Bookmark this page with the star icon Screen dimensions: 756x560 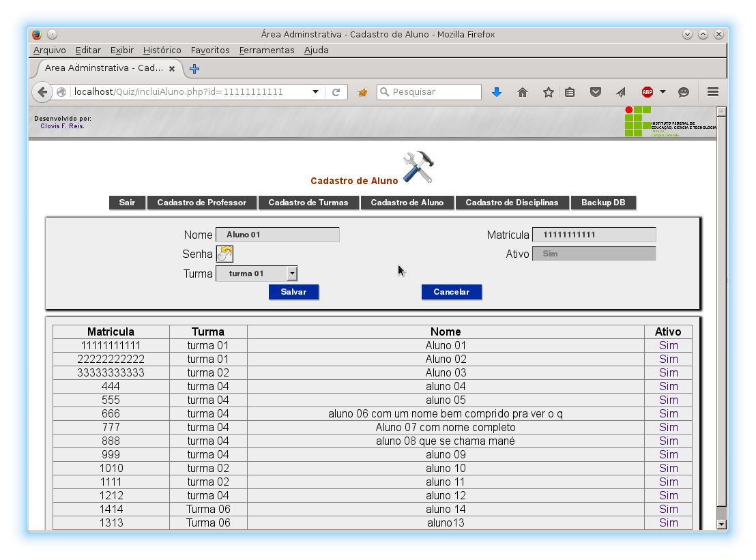tap(547, 91)
